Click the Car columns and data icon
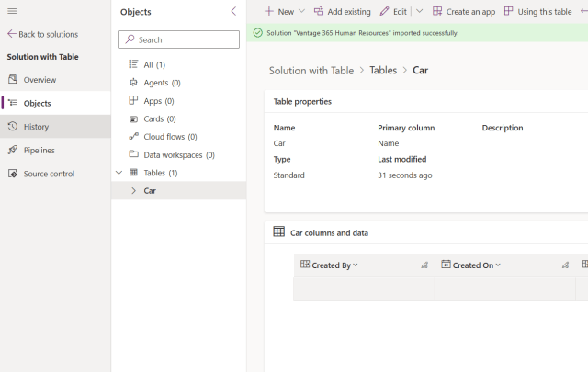This screenshot has height=372, width=588. [278, 231]
